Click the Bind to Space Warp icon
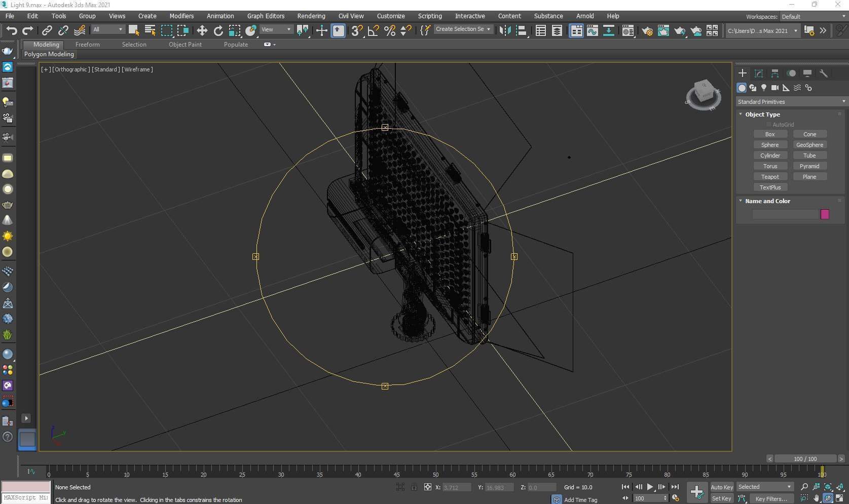The height and width of the screenshot is (504, 849). pyautogui.click(x=80, y=30)
